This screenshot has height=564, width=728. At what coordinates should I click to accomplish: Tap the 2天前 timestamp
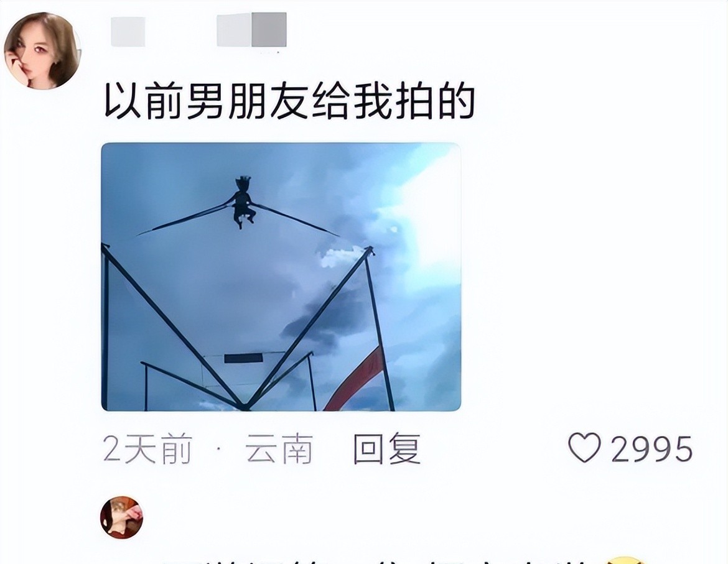point(147,448)
